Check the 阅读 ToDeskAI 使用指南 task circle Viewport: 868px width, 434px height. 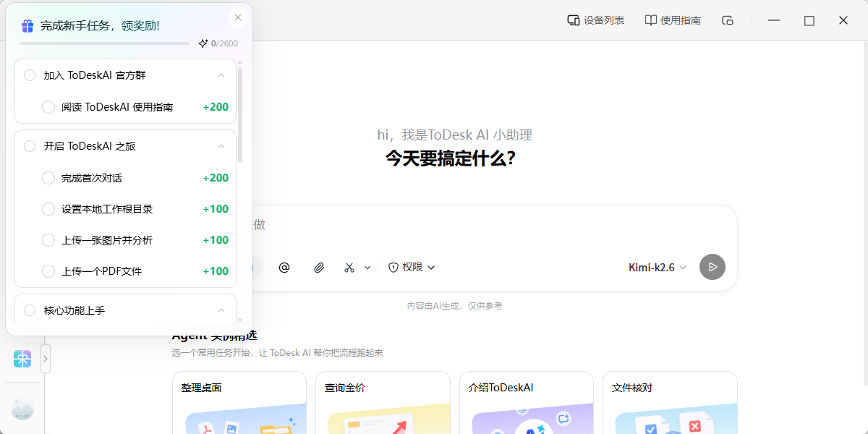point(48,107)
